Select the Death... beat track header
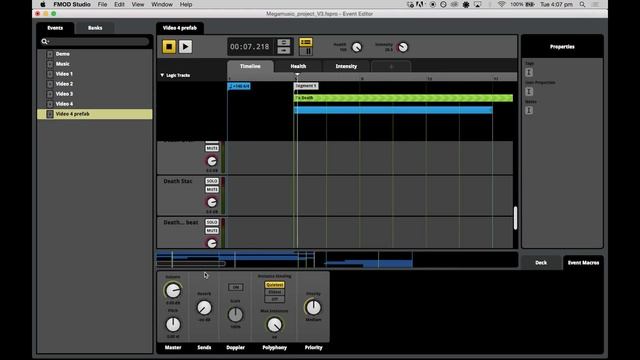640x360 pixels. (x=181, y=222)
